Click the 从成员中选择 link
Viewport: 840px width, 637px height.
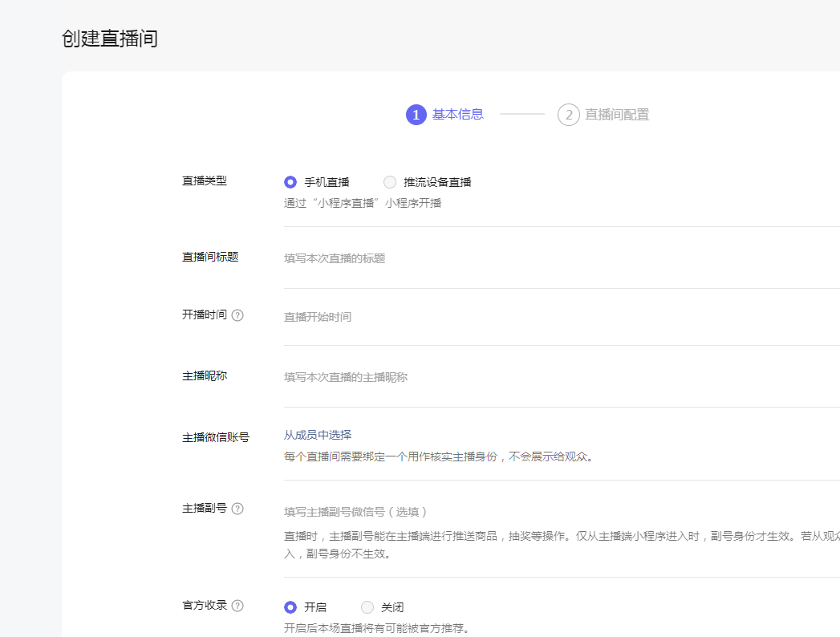[x=318, y=435]
